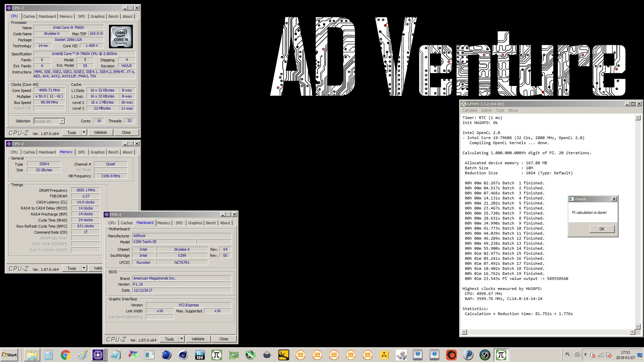Screen dimensions: 644x362
Task: Click Close in Mainboard CPU-Z window
Action: [x=224, y=339]
